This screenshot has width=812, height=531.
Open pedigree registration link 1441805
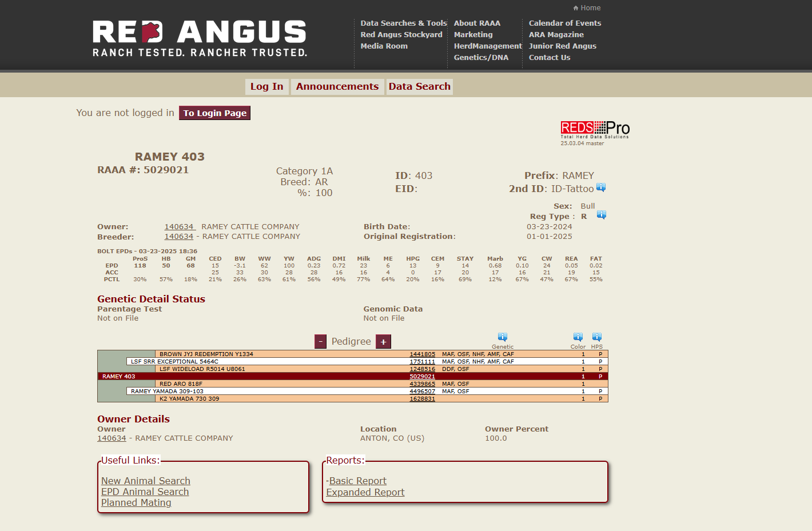[422, 354]
